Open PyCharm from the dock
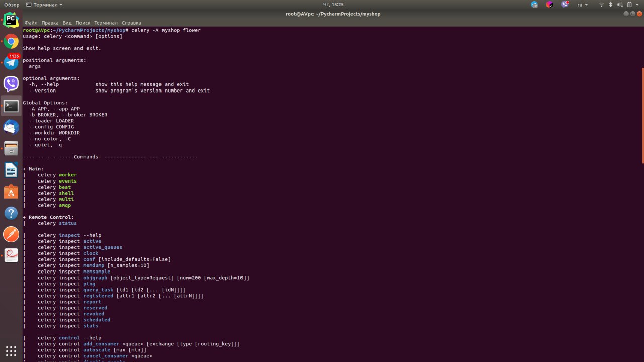The width and height of the screenshot is (644, 362). (x=11, y=20)
